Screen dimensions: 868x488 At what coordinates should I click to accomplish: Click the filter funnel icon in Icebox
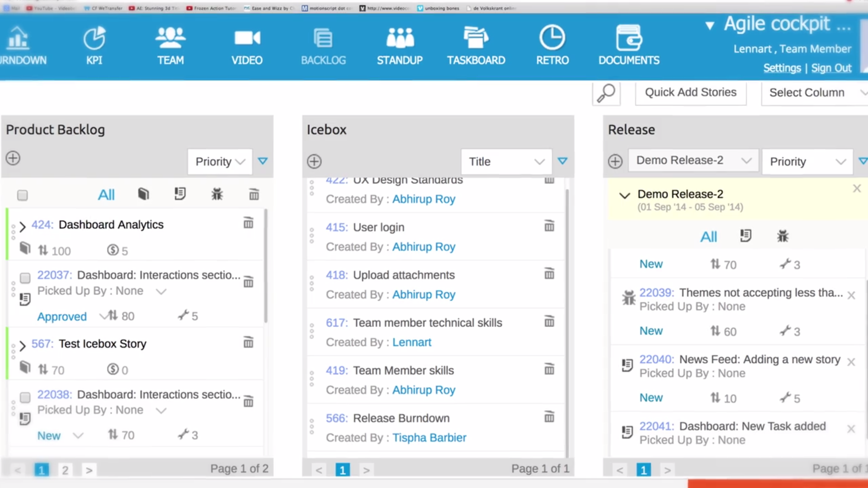click(x=562, y=161)
